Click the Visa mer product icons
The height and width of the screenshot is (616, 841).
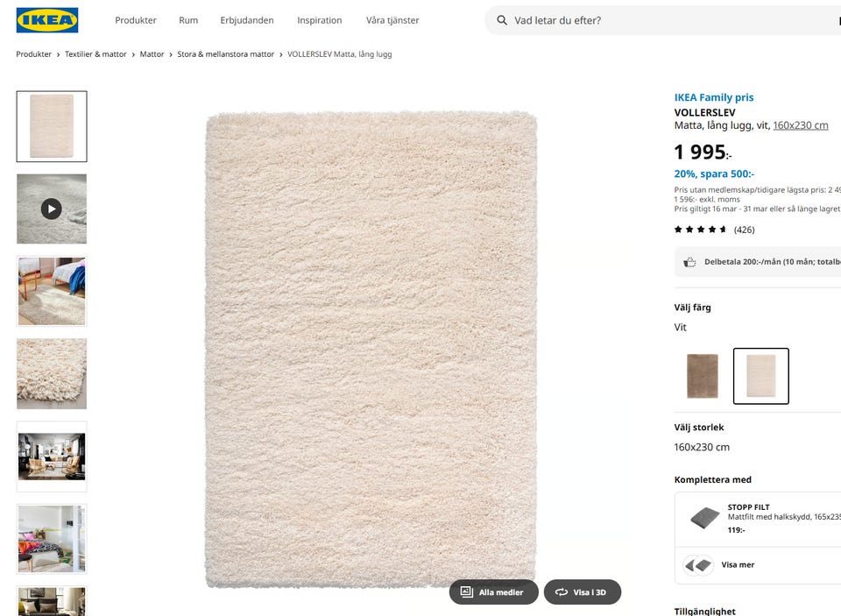[x=698, y=565]
